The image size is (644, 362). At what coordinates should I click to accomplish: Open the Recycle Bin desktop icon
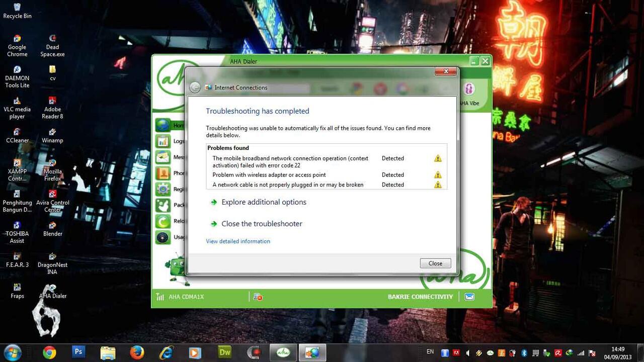point(17,11)
